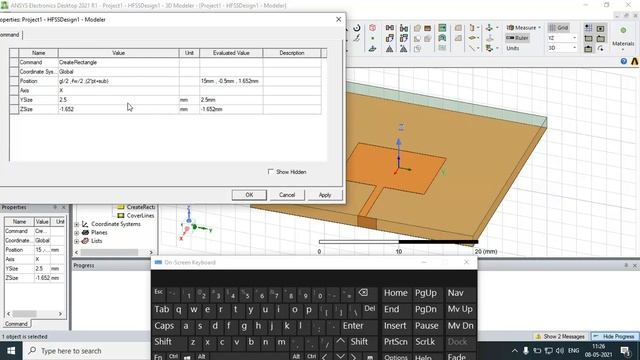Image resolution: width=640 pixels, height=360 pixels.
Task: Click the yellow Ansys logo icon
Action: pyautogui.click(x=635, y=61)
